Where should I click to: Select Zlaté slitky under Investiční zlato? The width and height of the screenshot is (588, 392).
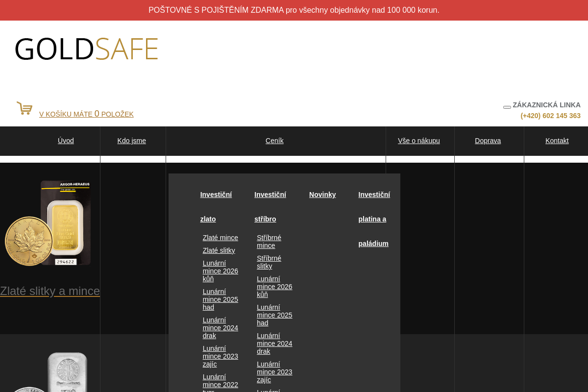219,250
